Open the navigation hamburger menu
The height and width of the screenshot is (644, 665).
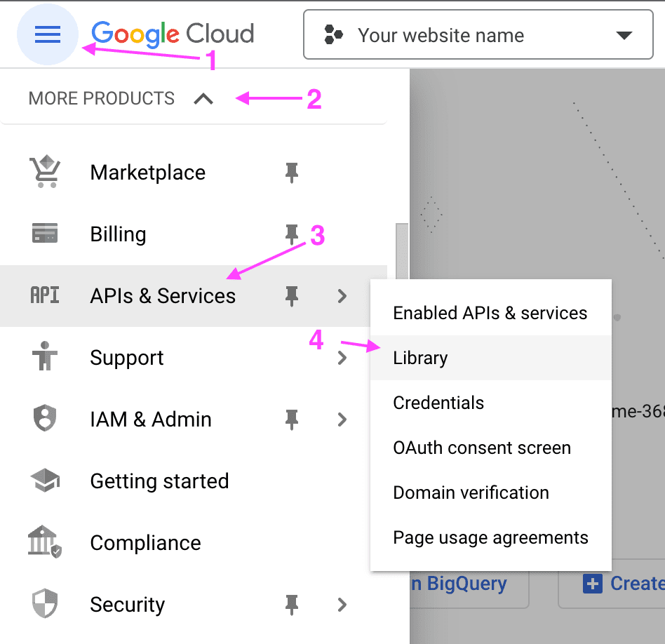47,34
